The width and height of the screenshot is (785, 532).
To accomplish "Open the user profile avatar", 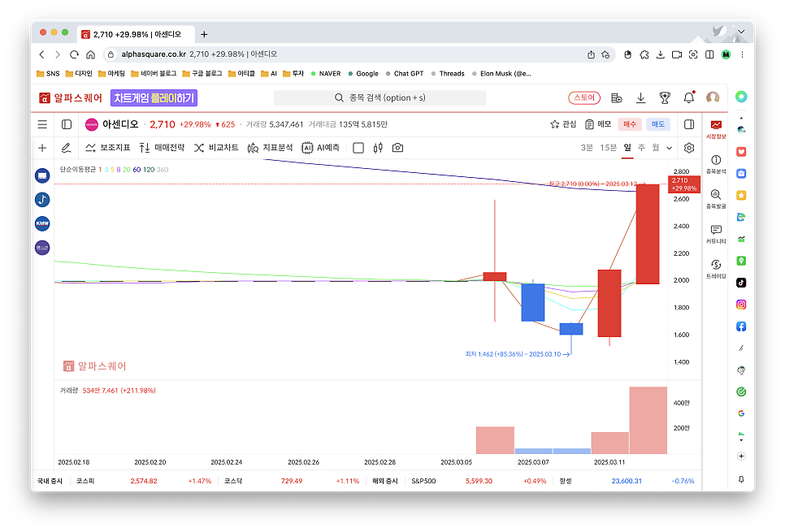I will 713,97.
